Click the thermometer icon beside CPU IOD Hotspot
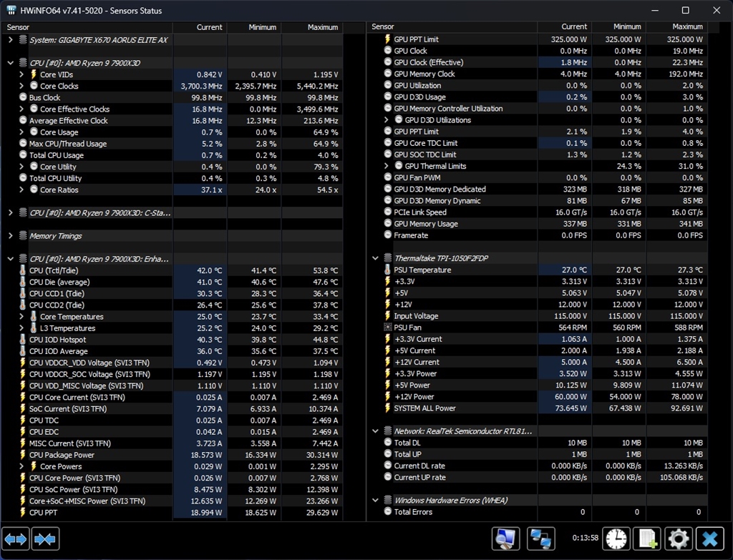 pos(23,340)
